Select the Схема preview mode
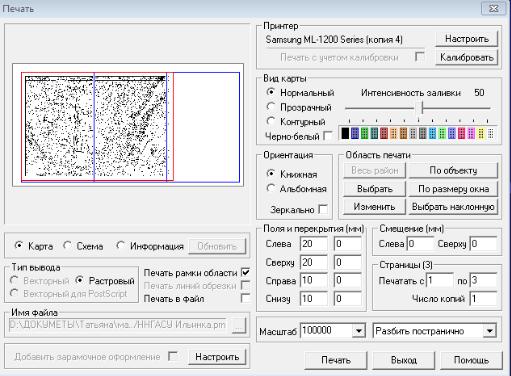The height and width of the screenshot is (376, 511). click(67, 246)
